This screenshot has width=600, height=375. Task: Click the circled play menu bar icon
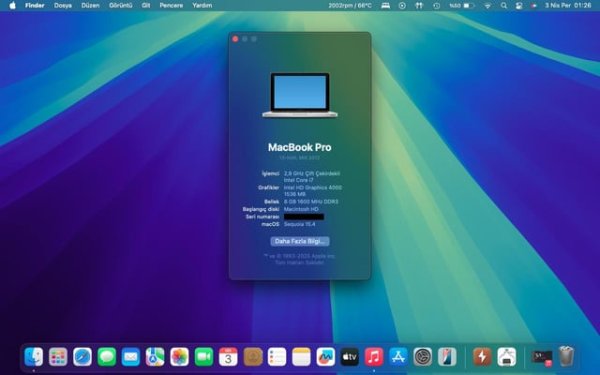(402, 5)
